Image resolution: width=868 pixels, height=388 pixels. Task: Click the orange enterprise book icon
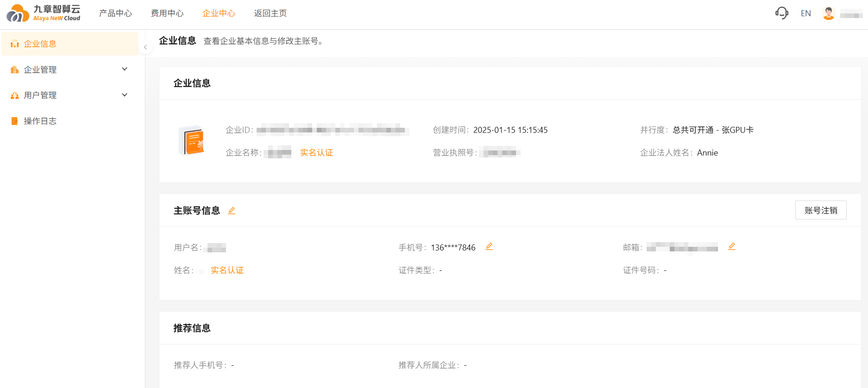click(192, 141)
